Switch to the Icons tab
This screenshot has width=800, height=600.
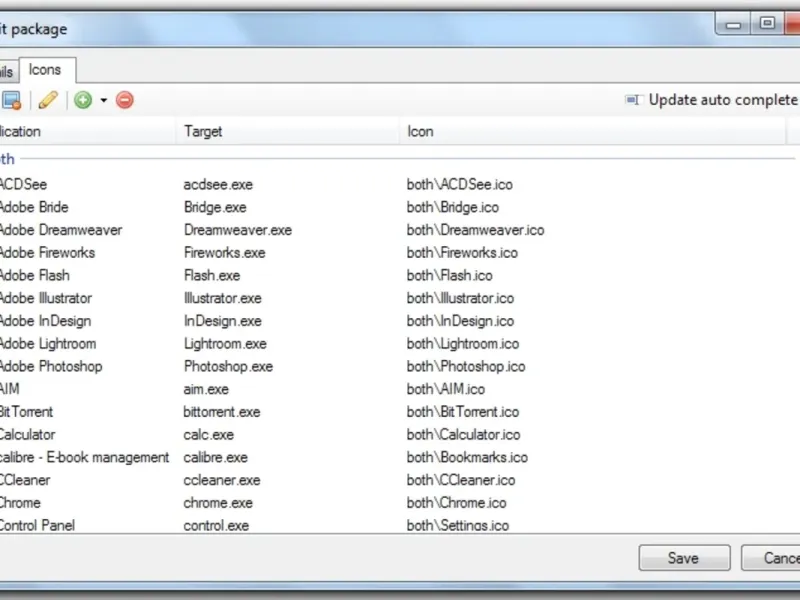pyautogui.click(x=45, y=70)
